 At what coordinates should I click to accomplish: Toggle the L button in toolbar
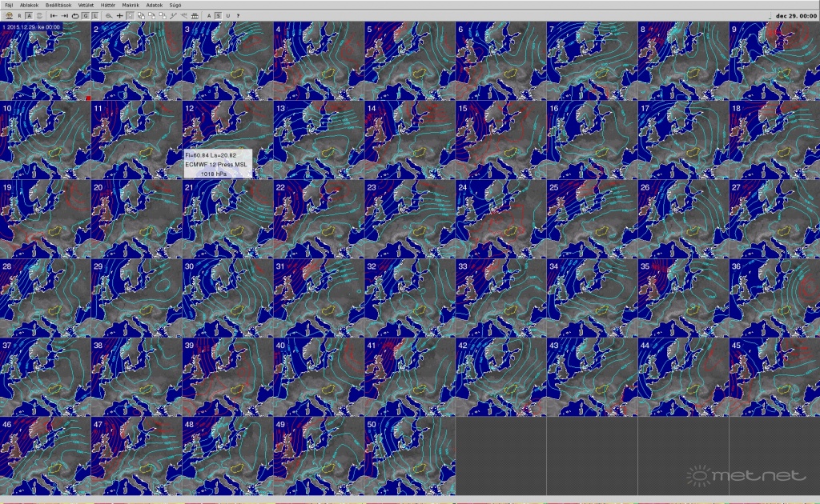pos(95,15)
